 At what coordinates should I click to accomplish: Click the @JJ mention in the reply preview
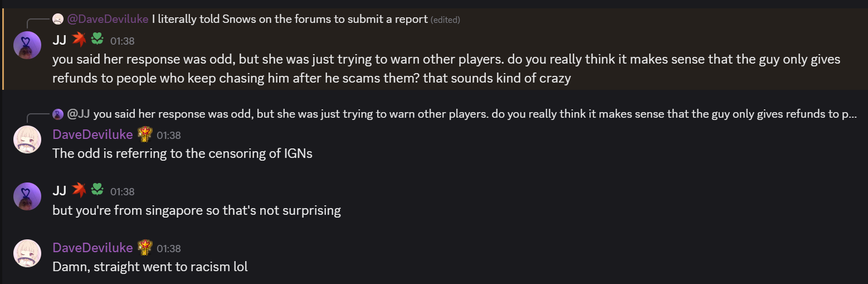(x=79, y=114)
